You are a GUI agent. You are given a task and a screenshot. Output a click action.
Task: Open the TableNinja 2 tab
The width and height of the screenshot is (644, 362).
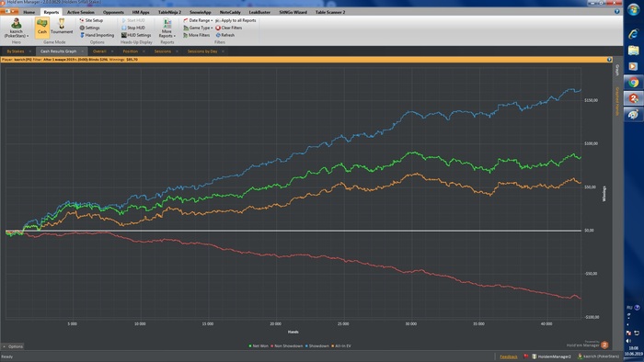[169, 12]
